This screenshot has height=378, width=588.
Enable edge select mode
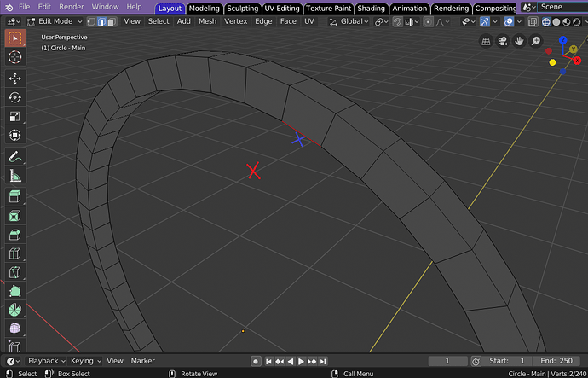(101, 22)
